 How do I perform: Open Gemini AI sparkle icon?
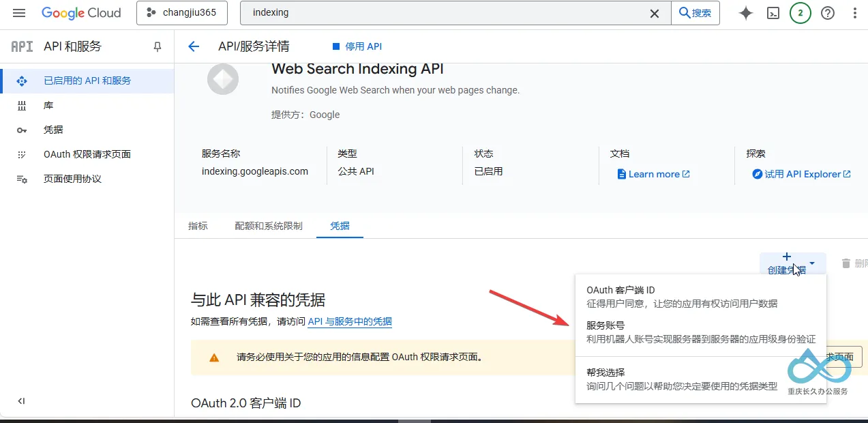[x=746, y=13]
